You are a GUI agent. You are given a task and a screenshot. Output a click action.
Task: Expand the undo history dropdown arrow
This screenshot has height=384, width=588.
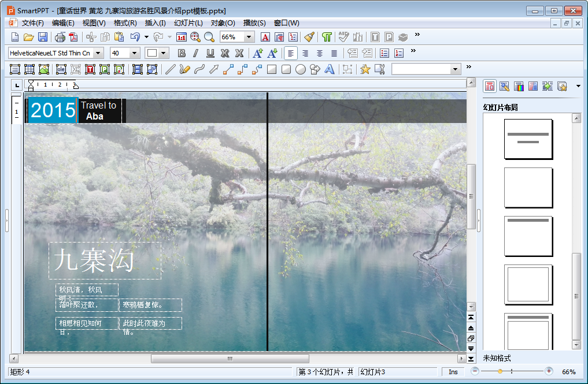146,37
